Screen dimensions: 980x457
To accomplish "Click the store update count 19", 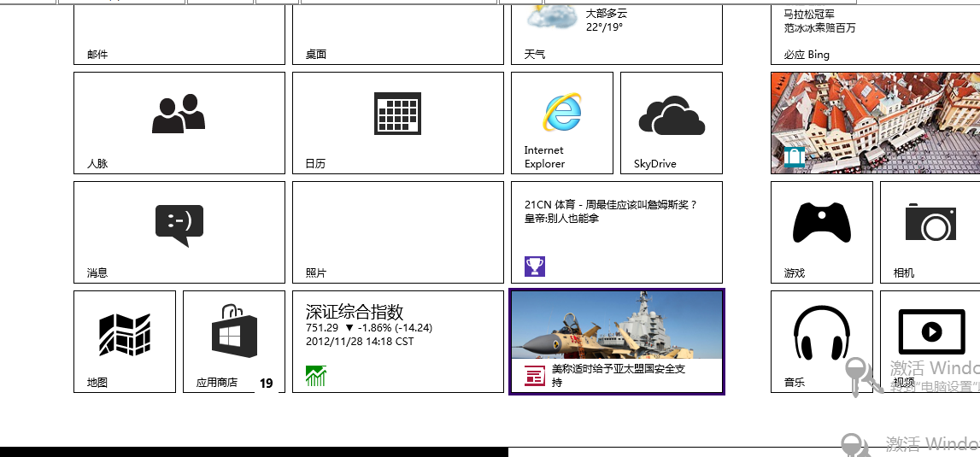I will (267, 384).
